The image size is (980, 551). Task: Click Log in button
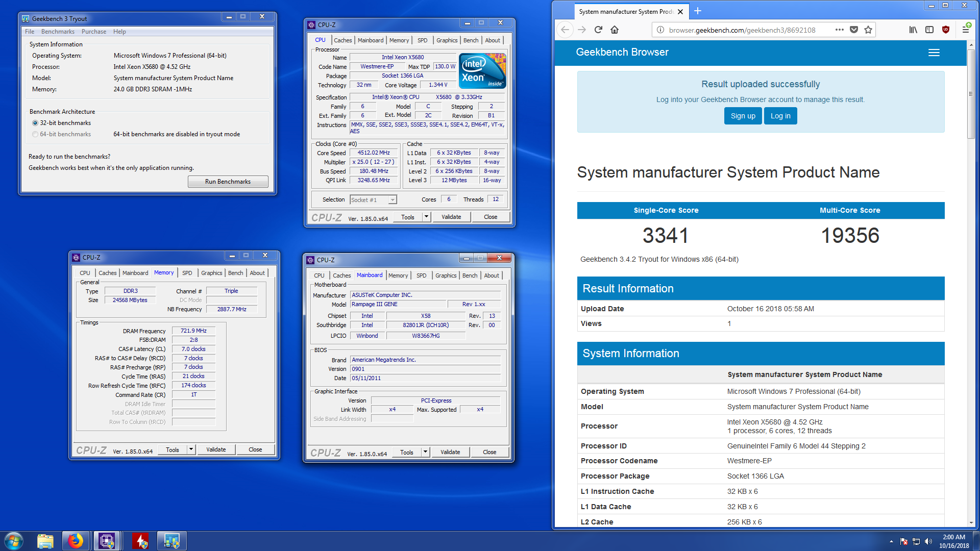pos(780,116)
